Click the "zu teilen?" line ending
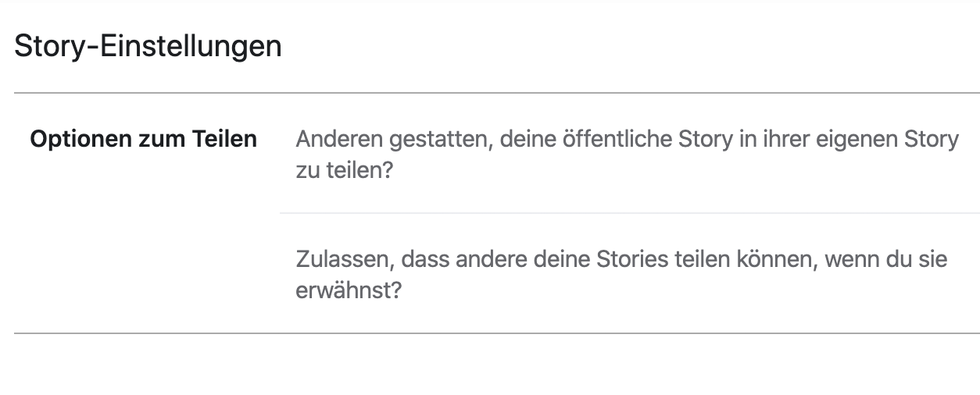Image resolution: width=980 pixels, height=395 pixels. tap(344, 170)
